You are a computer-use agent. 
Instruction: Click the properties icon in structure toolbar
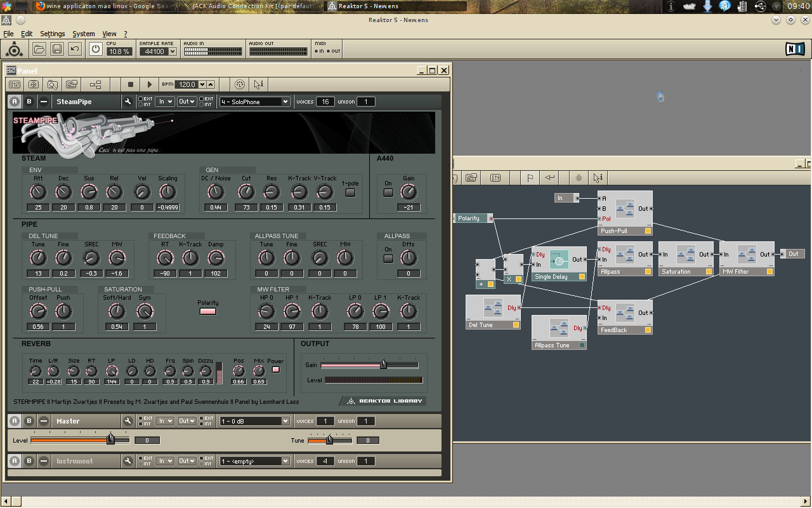coord(471,178)
